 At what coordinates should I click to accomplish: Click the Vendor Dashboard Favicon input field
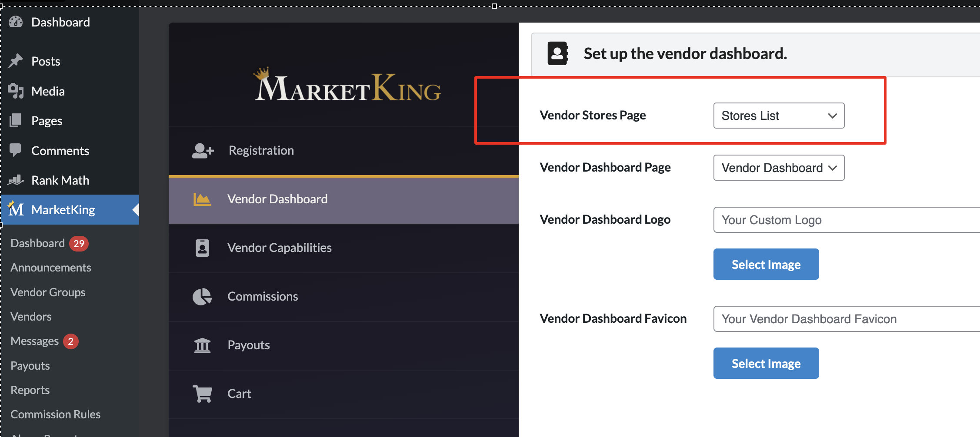(x=847, y=319)
